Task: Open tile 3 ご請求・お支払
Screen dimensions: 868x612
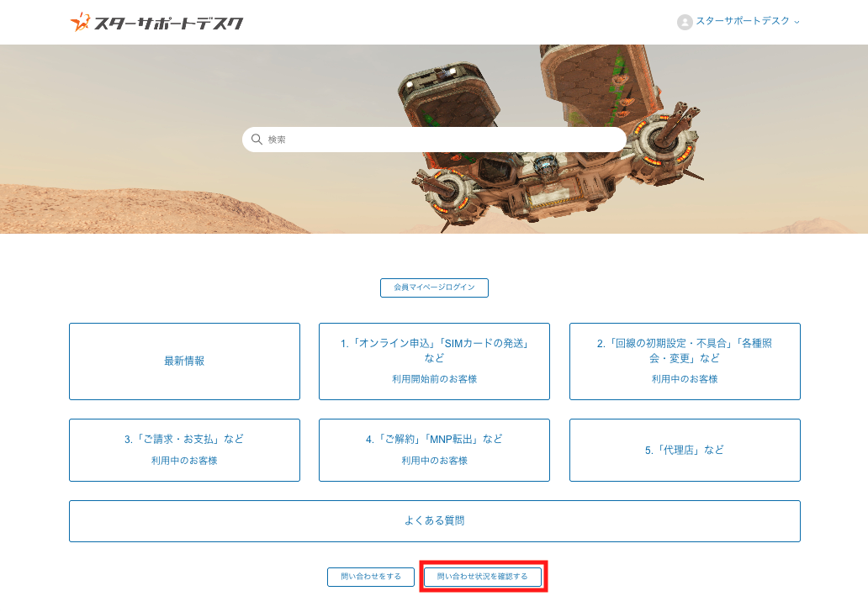Action: click(x=184, y=450)
